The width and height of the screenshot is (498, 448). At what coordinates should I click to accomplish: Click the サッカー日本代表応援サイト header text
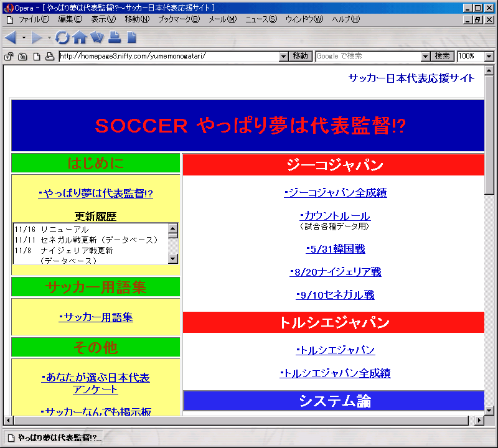411,78
